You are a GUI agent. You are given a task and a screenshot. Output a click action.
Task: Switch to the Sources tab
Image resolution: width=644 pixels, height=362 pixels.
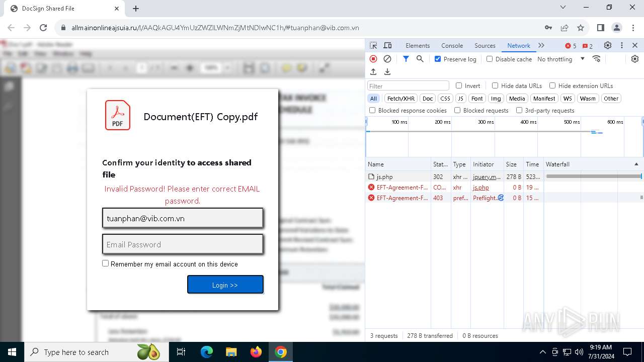485,45
